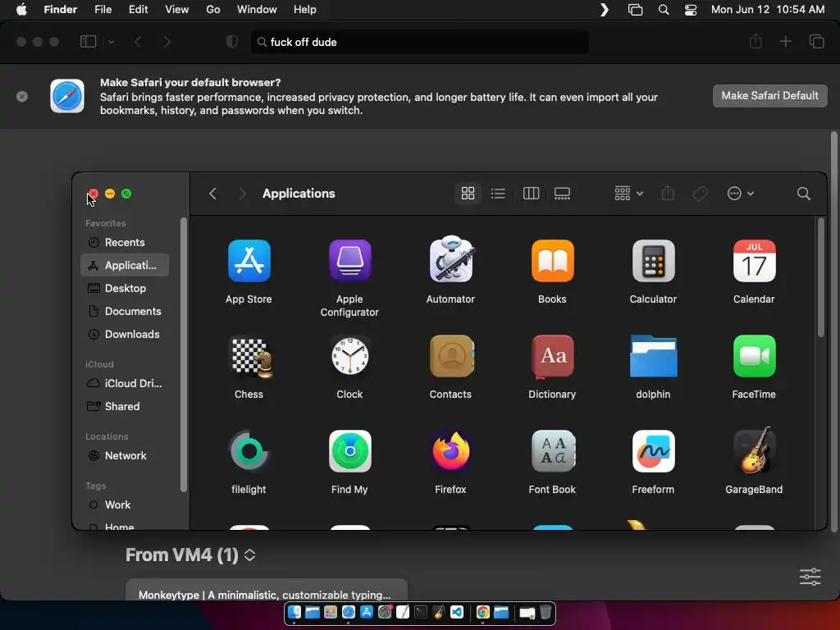
Task: Open Recents in Finder sidebar
Action: click(124, 242)
